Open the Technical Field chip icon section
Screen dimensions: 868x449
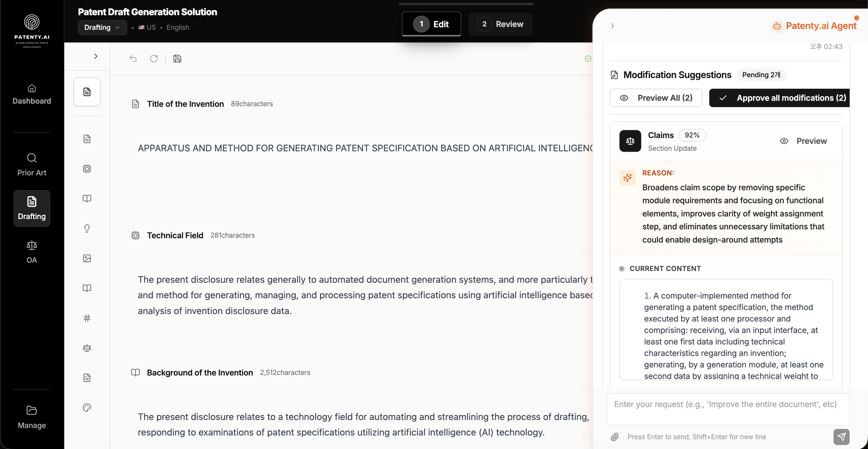tap(87, 169)
